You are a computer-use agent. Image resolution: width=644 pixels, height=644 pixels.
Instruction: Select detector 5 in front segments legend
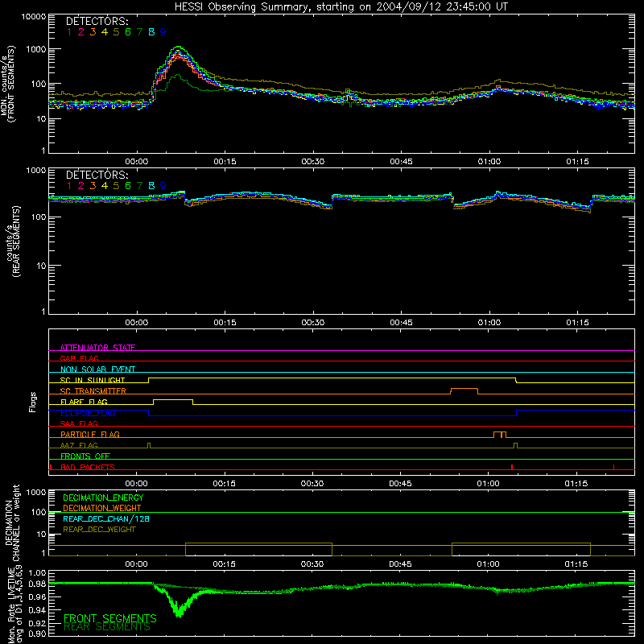[116, 32]
